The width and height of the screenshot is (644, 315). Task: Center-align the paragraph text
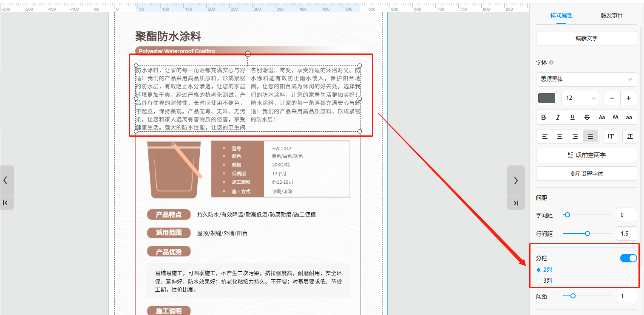[560, 136]
